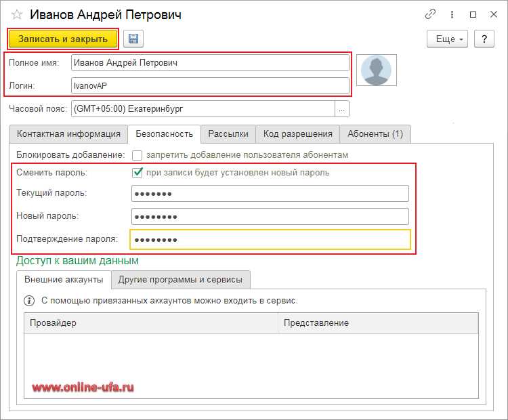The height and width of the screenshot is (420, 508).
Task: Click into the 'Полное имя' field
Action: [x=210, y=63]
